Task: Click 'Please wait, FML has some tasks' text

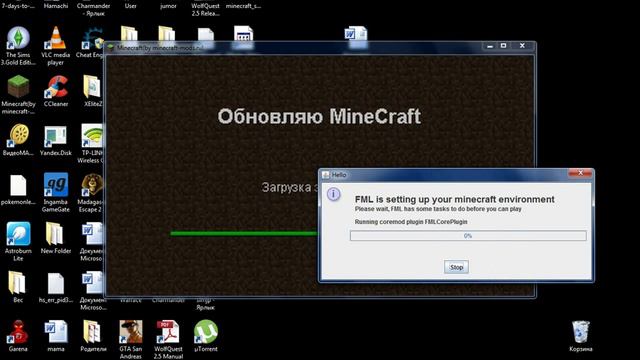Action: click(438, 209)
